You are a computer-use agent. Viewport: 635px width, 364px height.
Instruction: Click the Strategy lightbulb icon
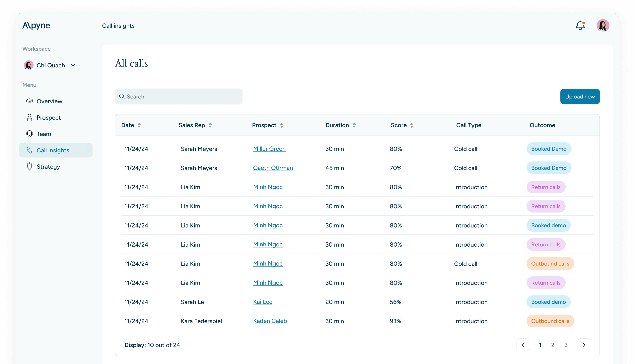point(29,166)
